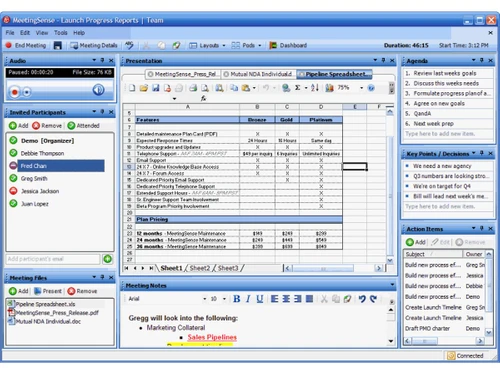Click the spreadsheet help icon
Image resolution: width=500 pixels, height=375 pixels.
point(371,88)
